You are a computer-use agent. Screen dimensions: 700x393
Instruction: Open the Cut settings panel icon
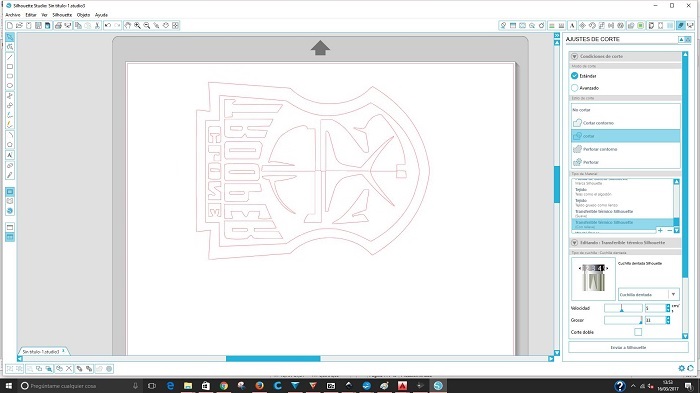(680, 25)
